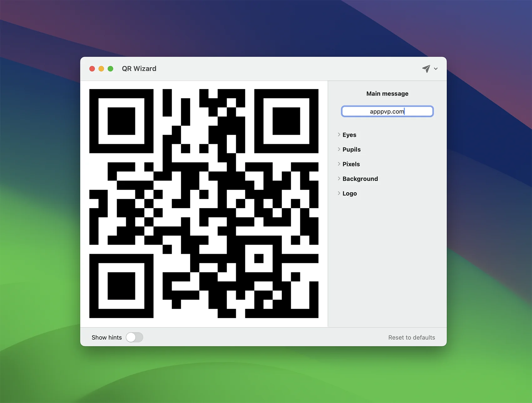The height and width of the screenshot is (403, 532).
Task: Click the paper plane share icon
Action: [x=426, y=69]
